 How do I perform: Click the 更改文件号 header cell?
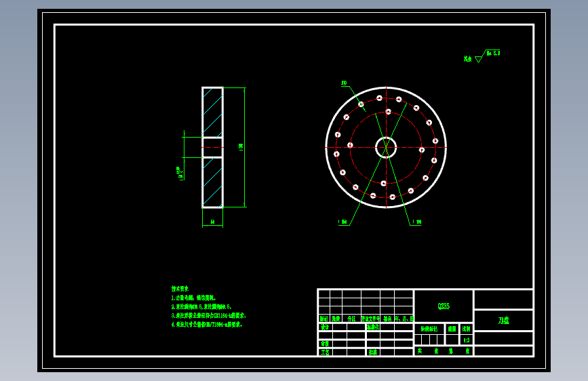pyautogui.click(x=370, y=319)
